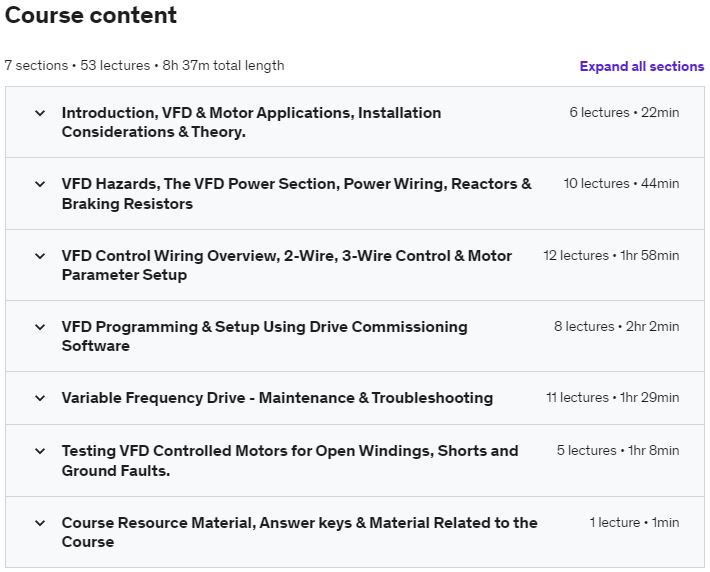
Task: Click the 10 lectures • 44min label
Action: click(621, 184)
